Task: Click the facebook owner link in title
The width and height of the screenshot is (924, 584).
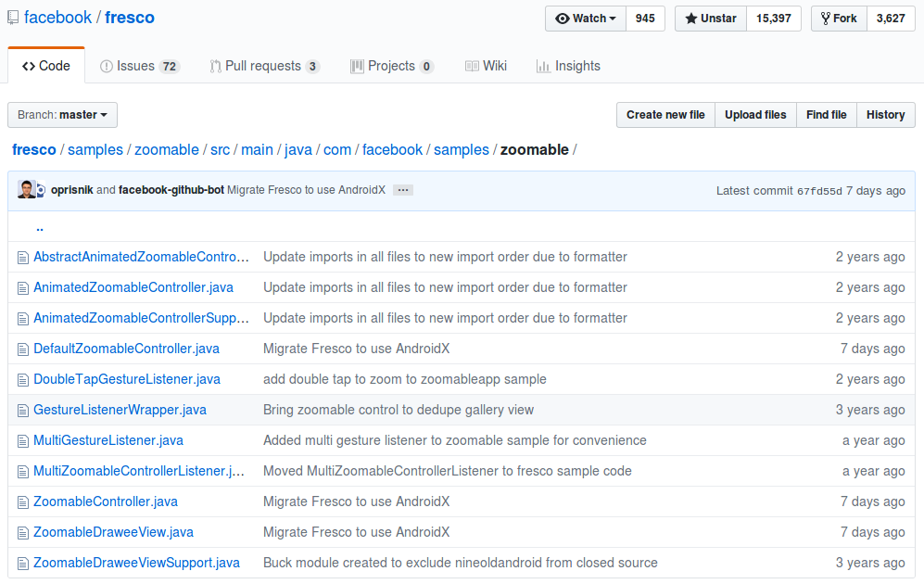Action: [x=57, y=18]
